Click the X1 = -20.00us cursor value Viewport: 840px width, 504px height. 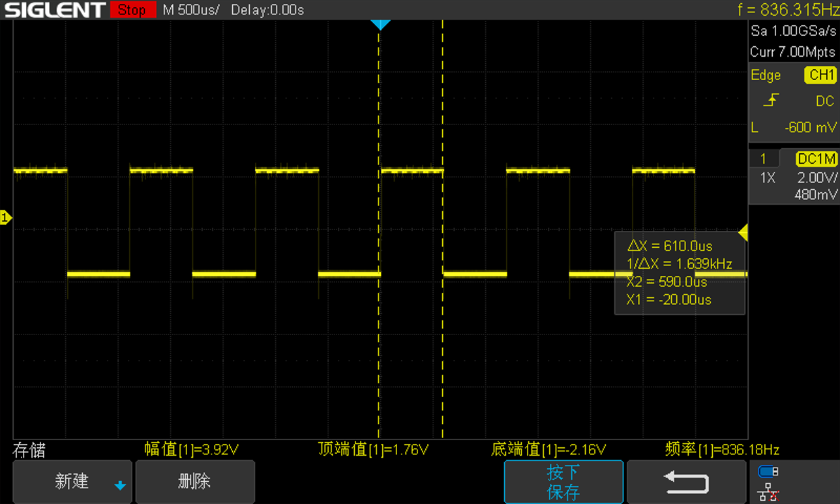tap(668, 300)
